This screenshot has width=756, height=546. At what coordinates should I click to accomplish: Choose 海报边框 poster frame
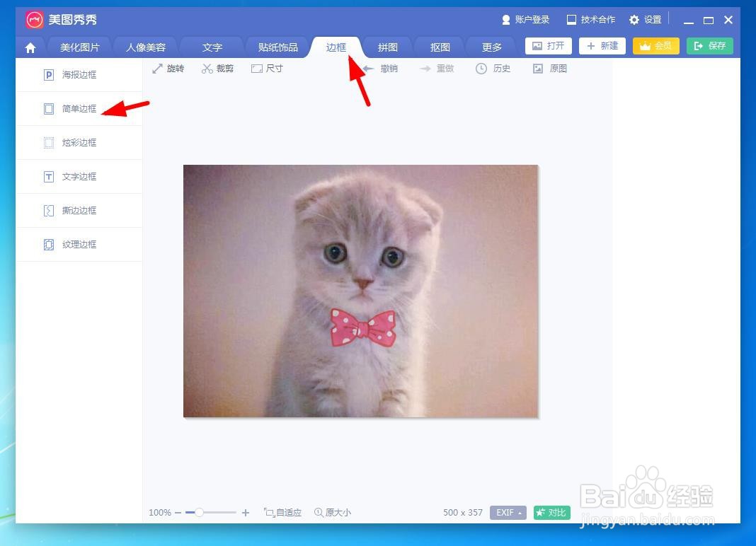pyautogui.click(x=79, y=75)
